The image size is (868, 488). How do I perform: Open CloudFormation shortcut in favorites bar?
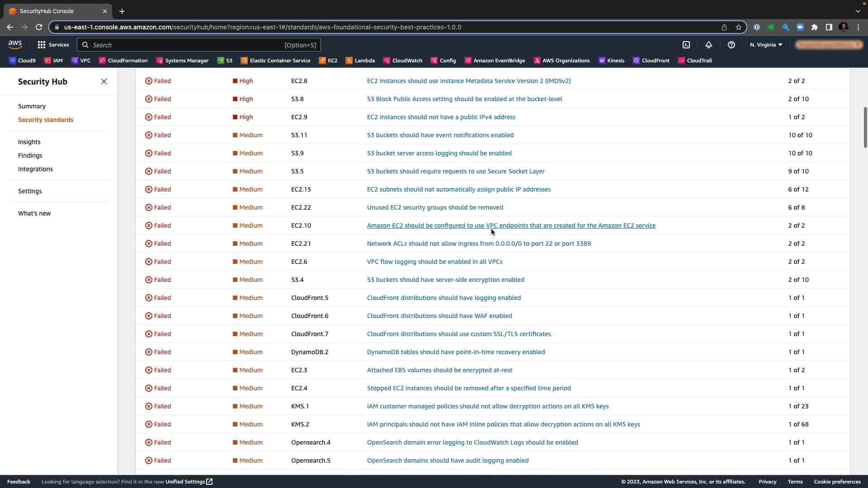pos(123,61)
